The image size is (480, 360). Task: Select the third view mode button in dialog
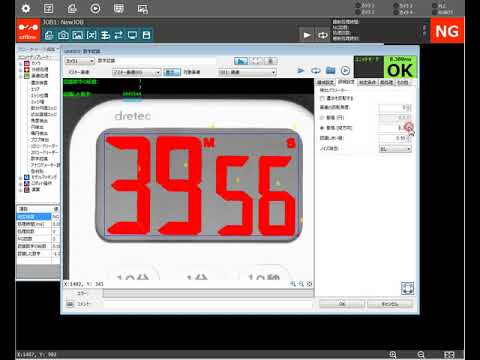pyautogui.click(x=271, y=61)
